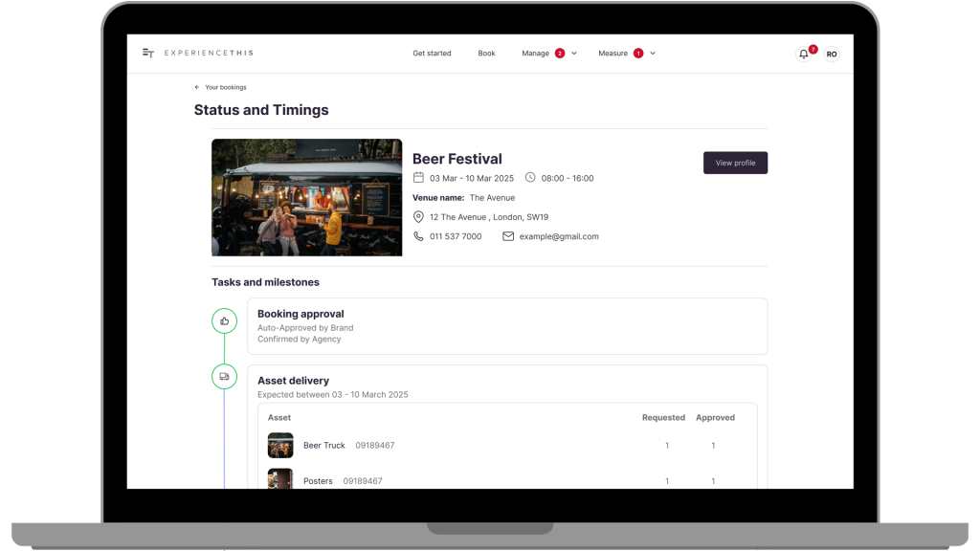Click the address 12 The Avenue, London, SW19
Screen dimensions: 980x551
click(489, 217)
